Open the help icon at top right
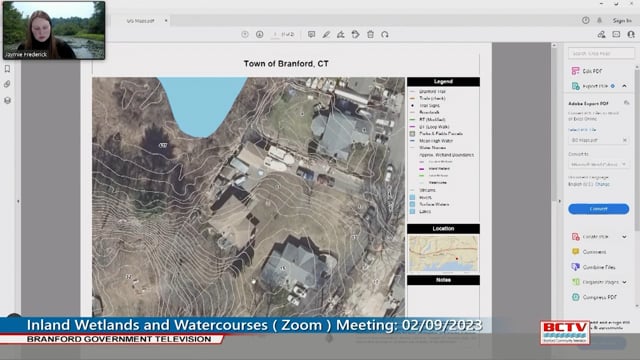The height and width of the screenshot is (360, 640). click(586, 20)
